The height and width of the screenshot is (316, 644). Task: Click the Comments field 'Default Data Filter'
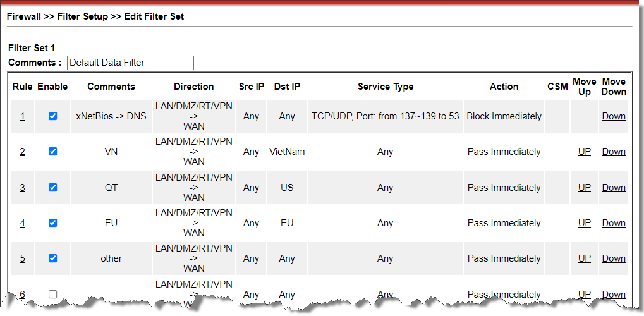click(x=130, y=63)
